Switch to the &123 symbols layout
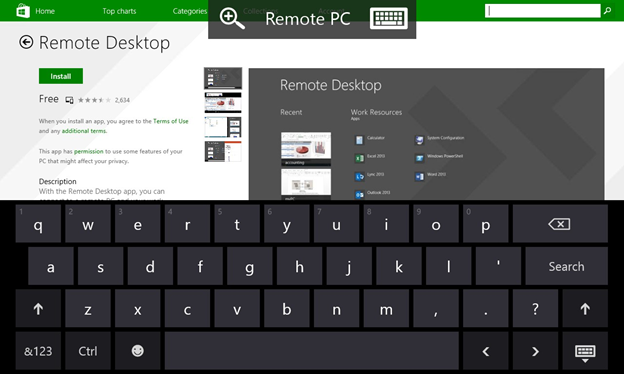The width and height of the screenshot is (624, 374). pos(38,351)
